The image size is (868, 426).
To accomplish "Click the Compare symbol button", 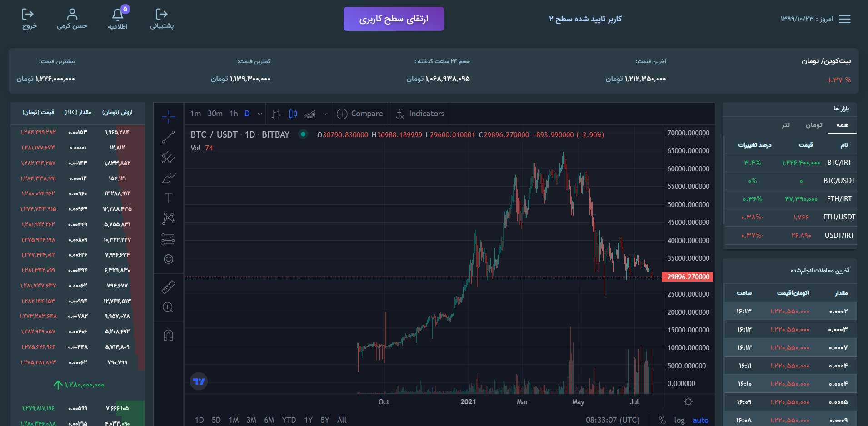I will 360,114.
